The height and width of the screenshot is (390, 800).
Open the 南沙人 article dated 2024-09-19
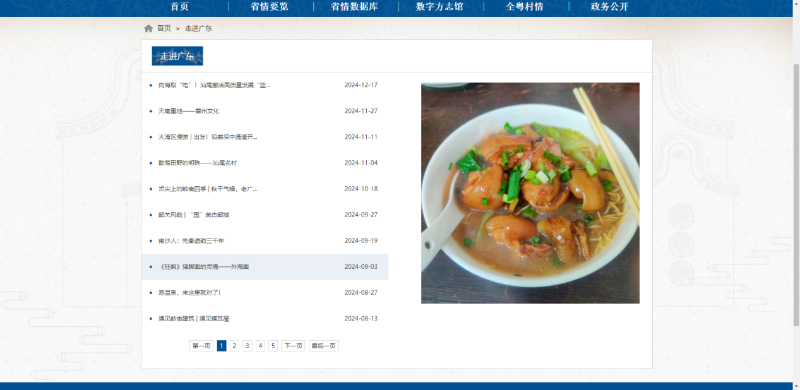(191, 241)
